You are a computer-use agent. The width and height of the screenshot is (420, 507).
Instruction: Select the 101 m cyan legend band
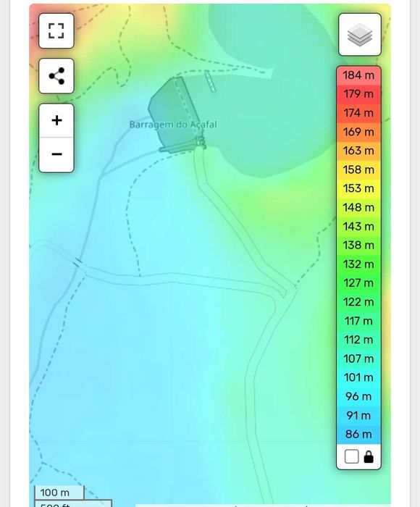(358, 377)
